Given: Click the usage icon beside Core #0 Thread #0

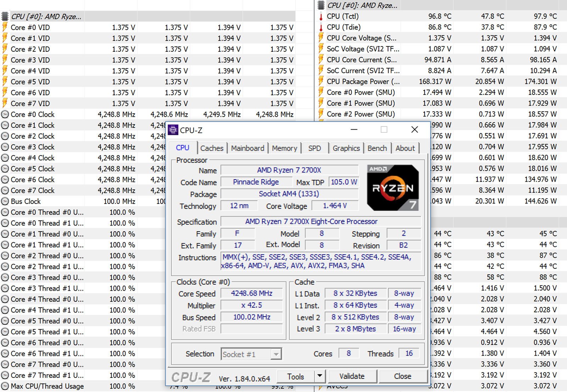Looking at the screenshot, I should (5, 212).
